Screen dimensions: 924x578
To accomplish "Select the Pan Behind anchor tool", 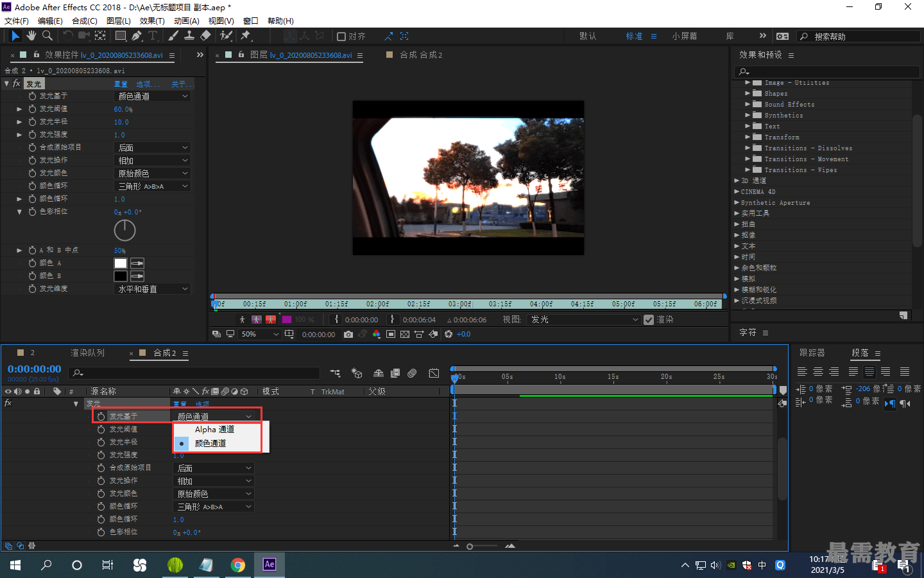I will [x=101, y=36].
